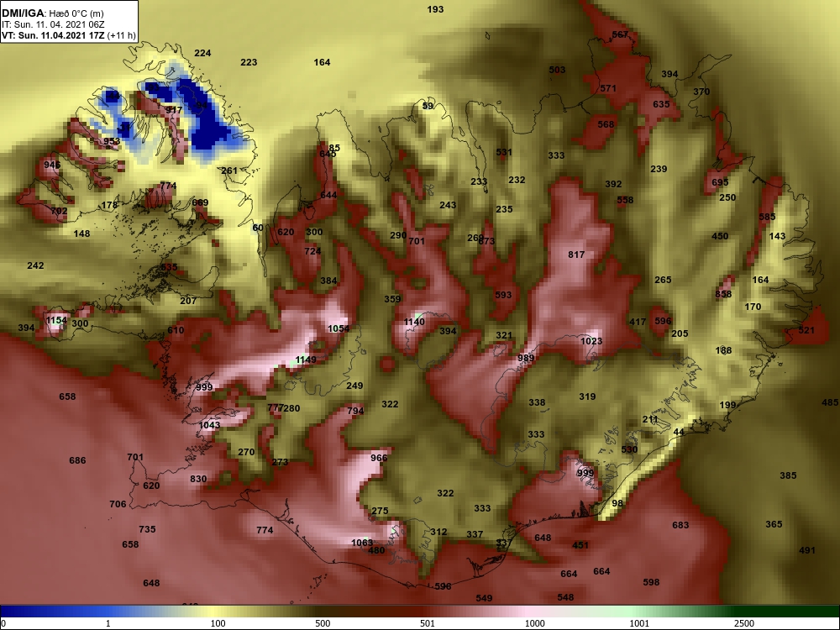Click the map value 1154
This screenshot has width=840, height=630.
[56, 320]
